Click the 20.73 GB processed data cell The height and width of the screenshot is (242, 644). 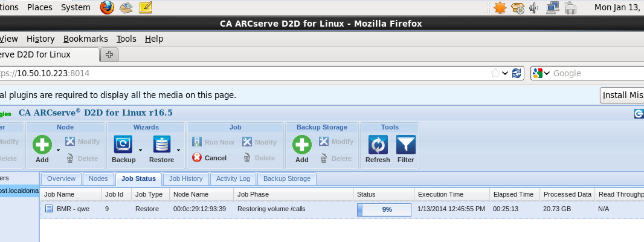click(557, 209)
